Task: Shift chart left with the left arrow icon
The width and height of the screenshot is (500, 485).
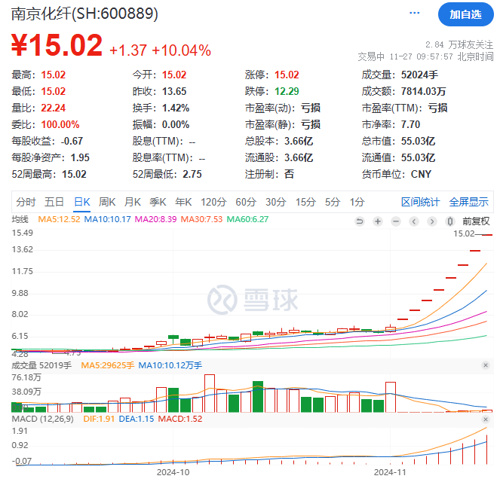Action: (x=414, y=221)
